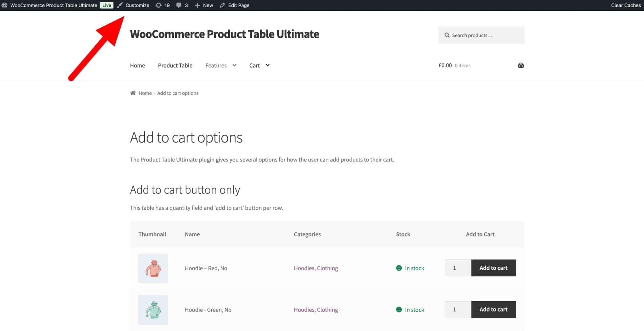Click the updates icon showing 19

pos(163,5)
